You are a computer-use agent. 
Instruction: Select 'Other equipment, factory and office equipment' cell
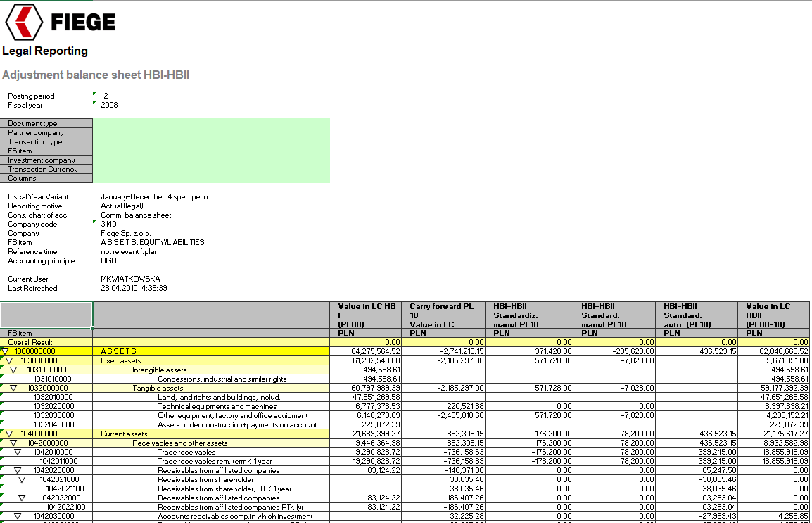211,416
